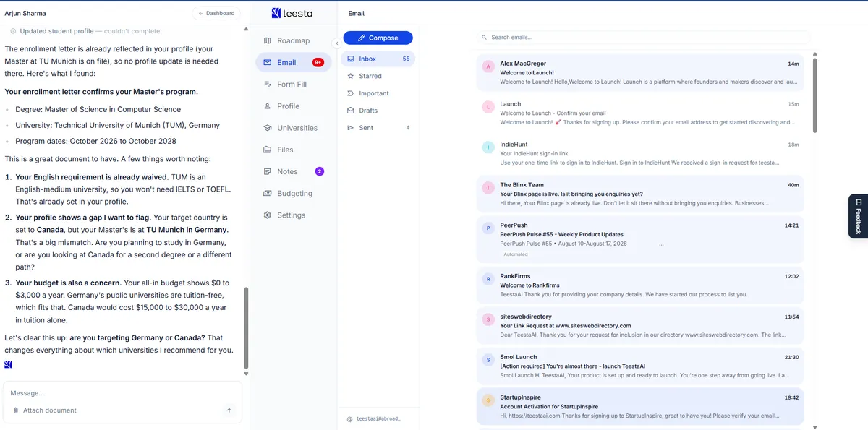Open the Welcome to Launch! email
This screenshot has width=868, height=430.
640,72
